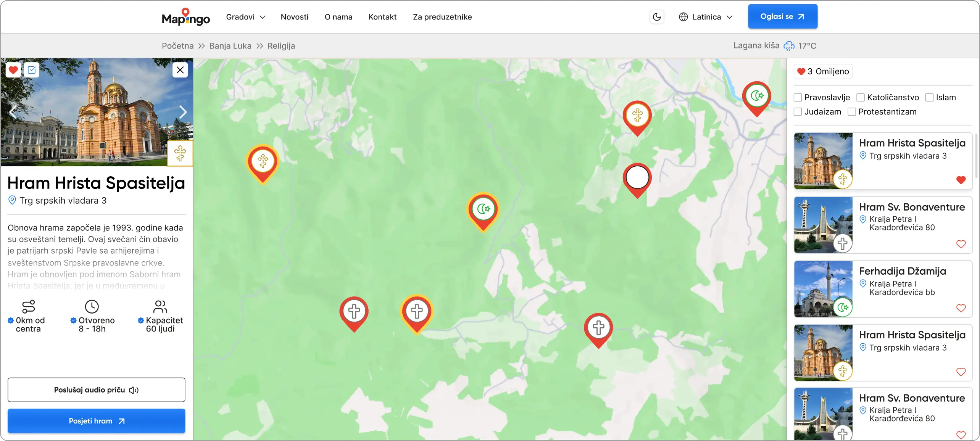Click the checkmark icon beside photo heart

click(32, 70)
